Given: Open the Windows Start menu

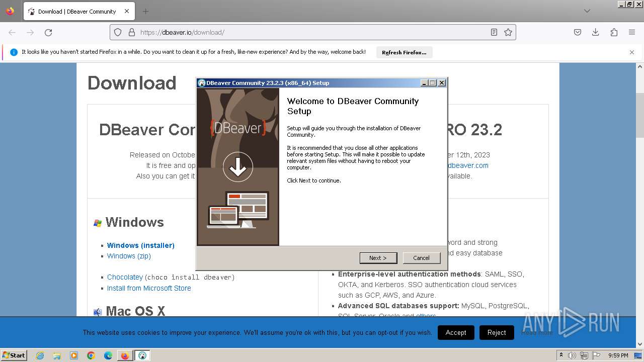Looking at the screenshot, I should 14,355.
